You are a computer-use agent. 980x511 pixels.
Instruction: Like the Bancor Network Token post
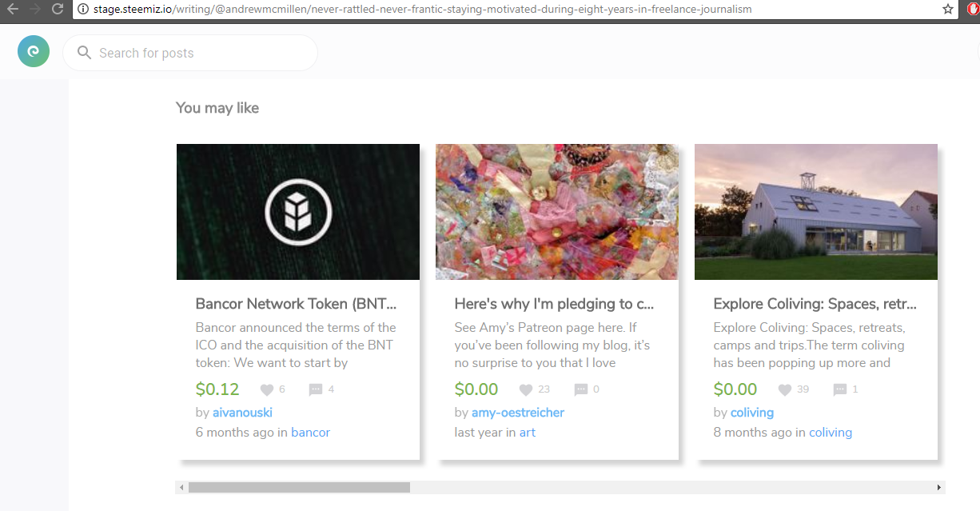[x=267, y=389]
